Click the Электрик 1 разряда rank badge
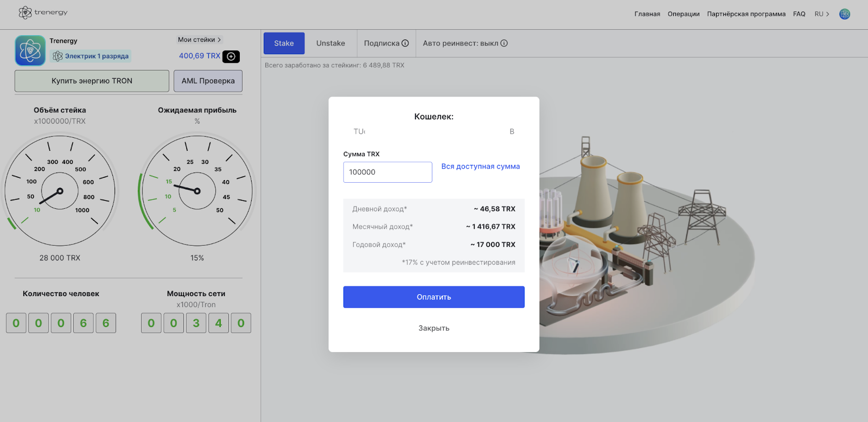868x422 pixels. 91,56
